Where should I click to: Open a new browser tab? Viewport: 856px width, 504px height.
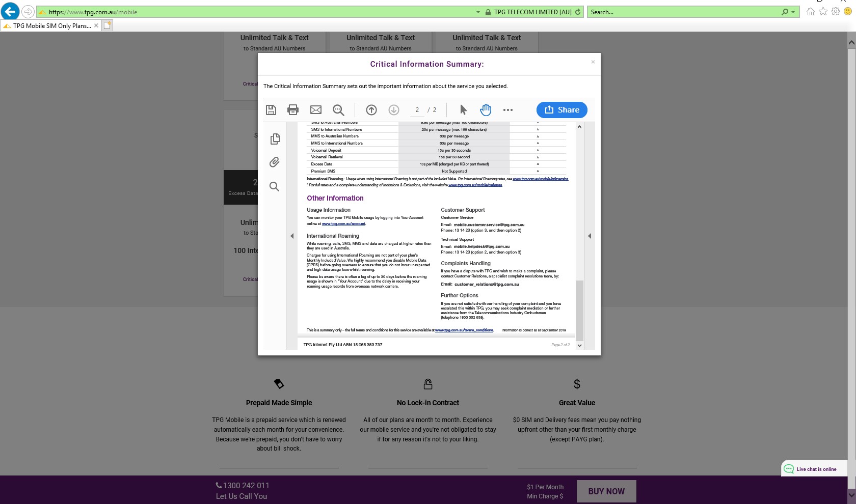[x=108, y=26]
